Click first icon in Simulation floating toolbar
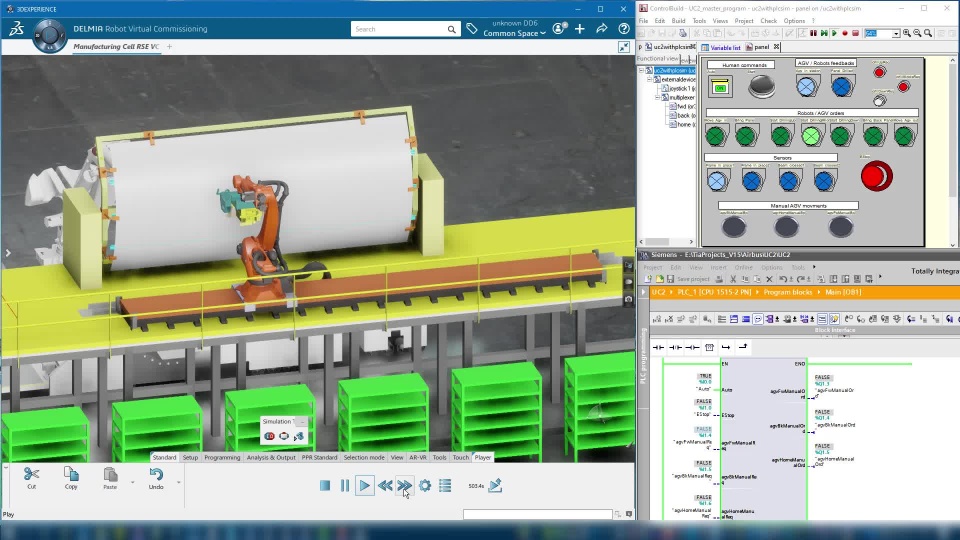 click(269, 436)
